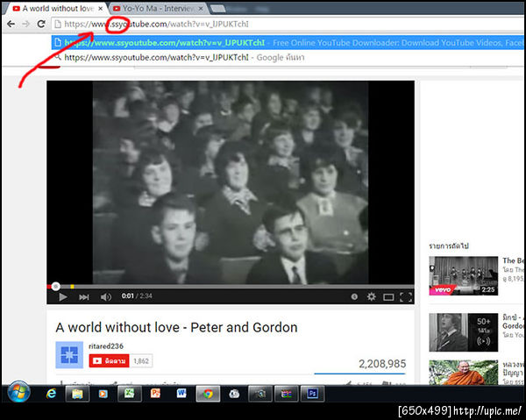Image resolution: width=526 pixels, height=420 pixels.
Task: Mute the video with the speaker icon
Action: coord(106,297)
